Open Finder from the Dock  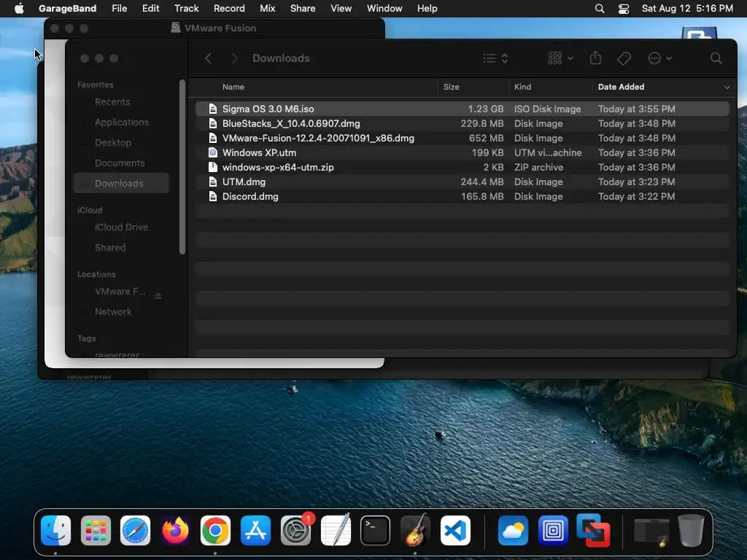pyautogui.click(x=55, y=531)
